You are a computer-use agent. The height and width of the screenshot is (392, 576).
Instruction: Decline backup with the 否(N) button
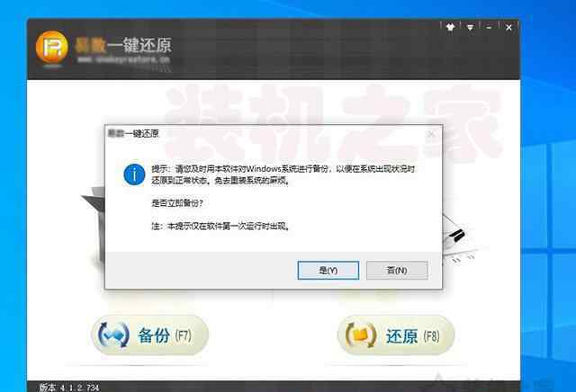point(397,271)
